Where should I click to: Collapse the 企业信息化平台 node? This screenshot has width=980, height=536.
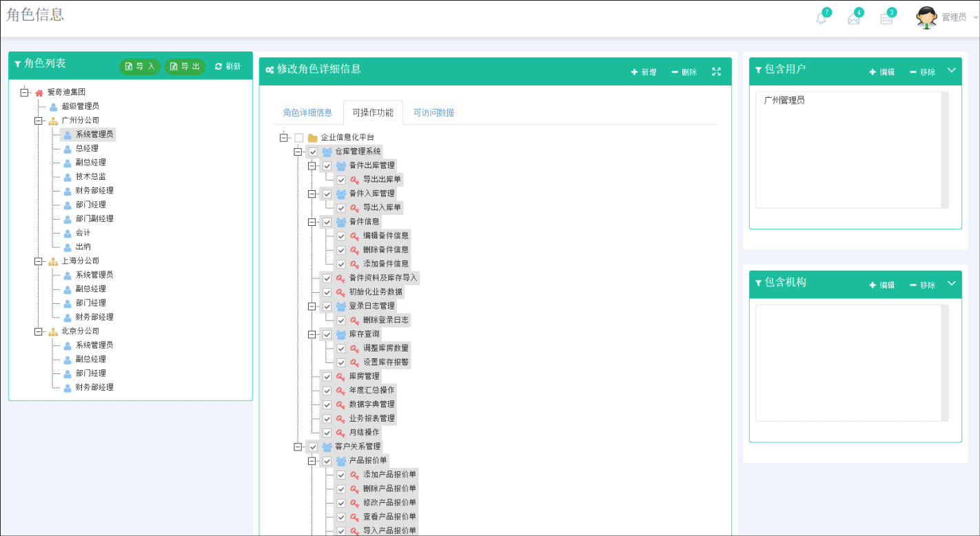coord(284,138)
